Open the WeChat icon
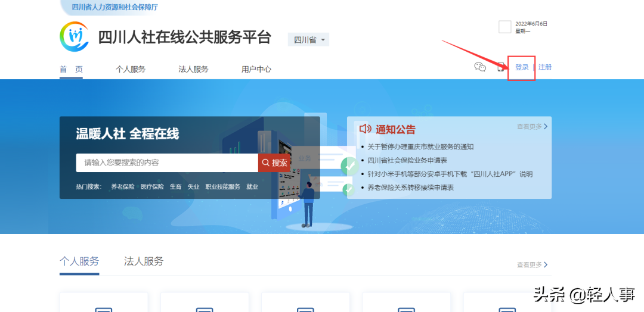The width and height of the screenshot is (644, 312). [x=480, y=67]
